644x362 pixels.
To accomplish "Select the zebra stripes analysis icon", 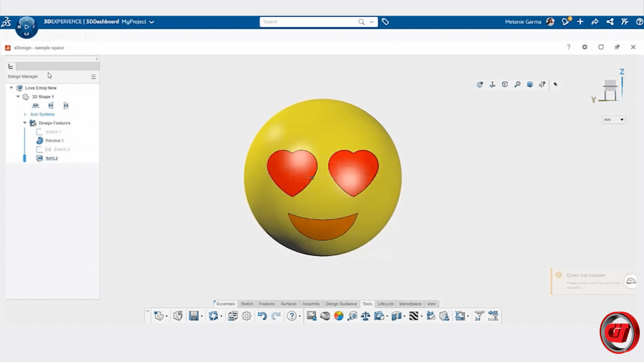I will coord(414,316).
